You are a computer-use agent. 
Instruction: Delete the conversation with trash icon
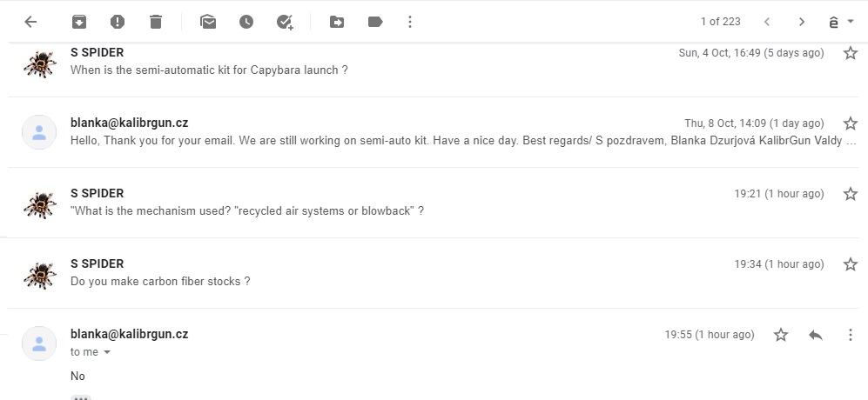pyautogui.click(x=156, y=22)
